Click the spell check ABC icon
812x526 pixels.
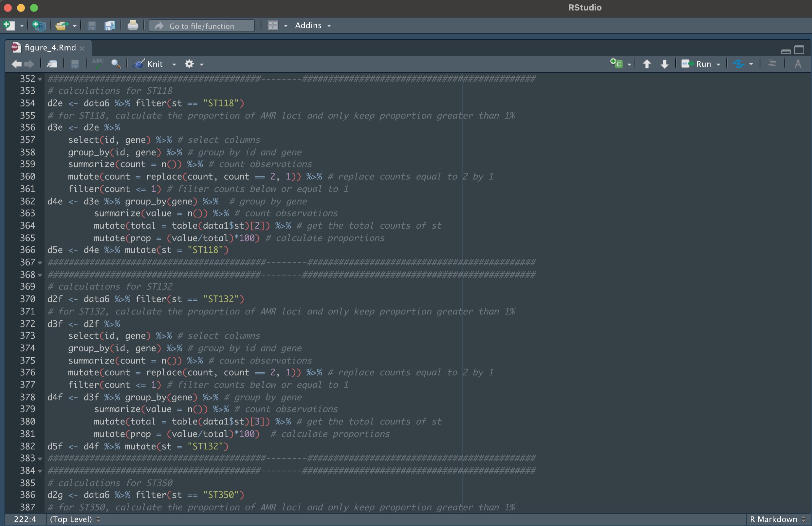coord(98,64)
